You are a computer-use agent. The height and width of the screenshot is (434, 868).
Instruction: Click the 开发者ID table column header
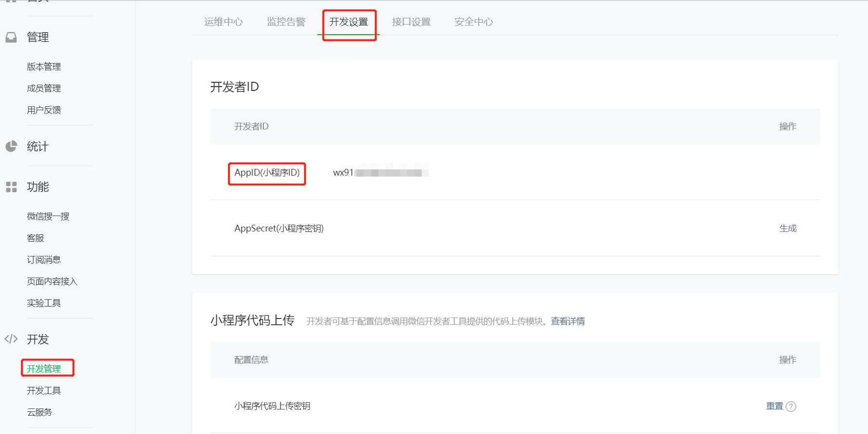pyautogui.click(x=251, y=126)
